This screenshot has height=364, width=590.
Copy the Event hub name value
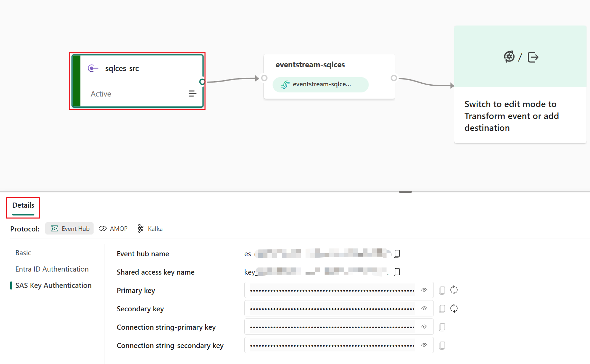[x=397, y=254]
